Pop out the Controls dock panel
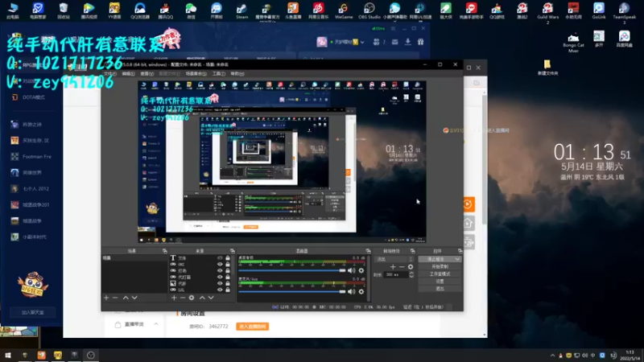Viewport: 644px width, 362px height. 460,251
